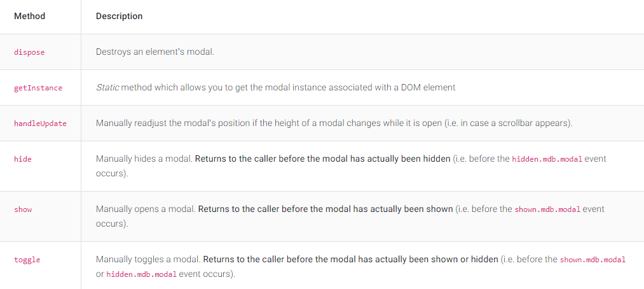
Task: Select the getInstance method name
Action: 38,88
